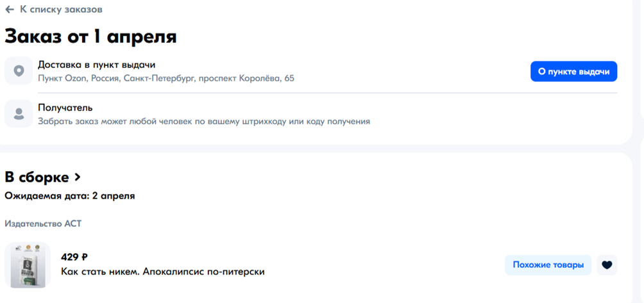Viewport: 644px width, 303px height.
Task: Open 'О пункте выдачи' details
Action: point(573,71)
